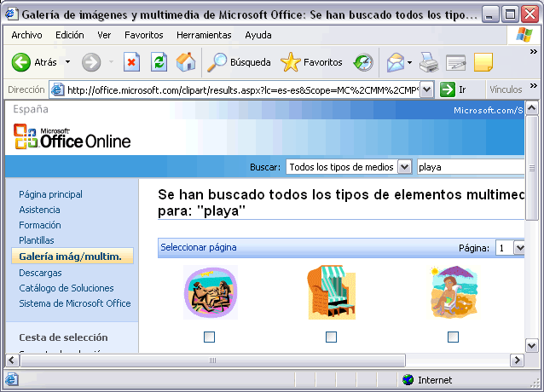Click the Print printer icon
Screen dimensions: 544x392
point(428,62)
